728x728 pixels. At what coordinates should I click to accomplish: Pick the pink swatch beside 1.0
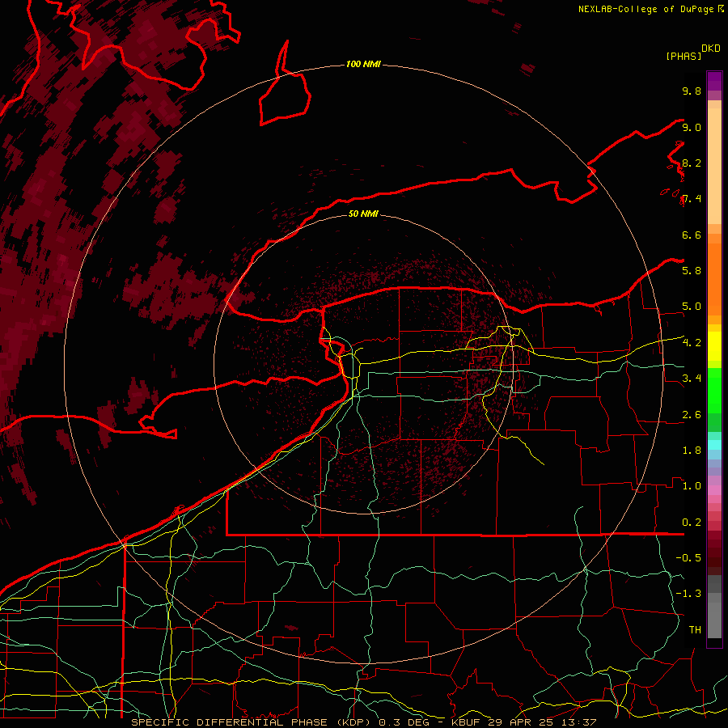tap(714, 490)
